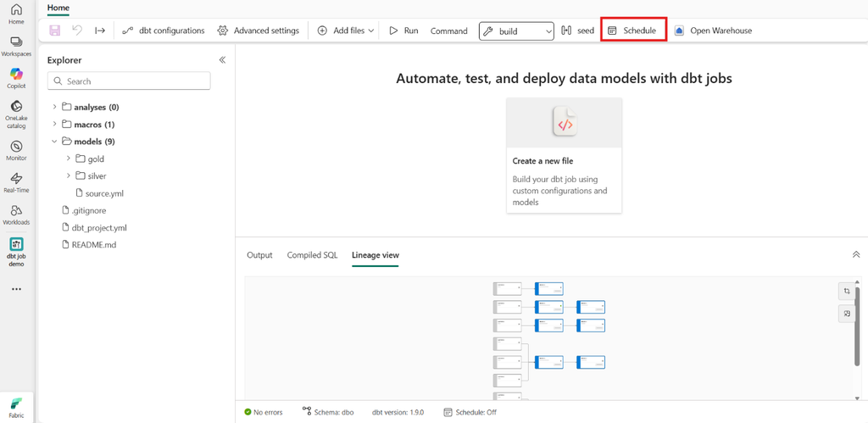Run the dbt job
The image size is (868, 423).
(x=403, y=31)
